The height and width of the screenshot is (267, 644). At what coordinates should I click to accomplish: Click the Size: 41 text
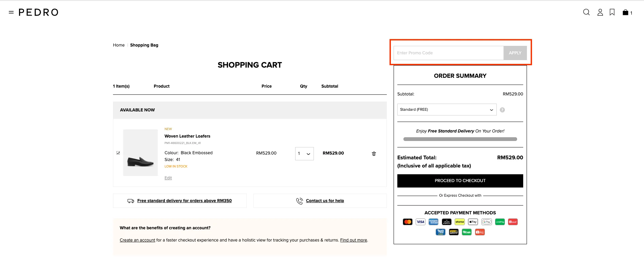(172, 160)
